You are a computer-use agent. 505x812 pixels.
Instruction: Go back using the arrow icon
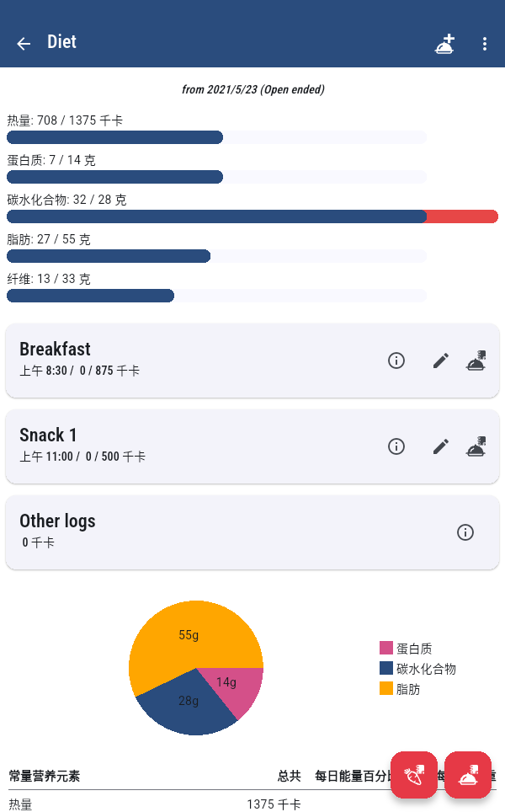coord(24,44)
